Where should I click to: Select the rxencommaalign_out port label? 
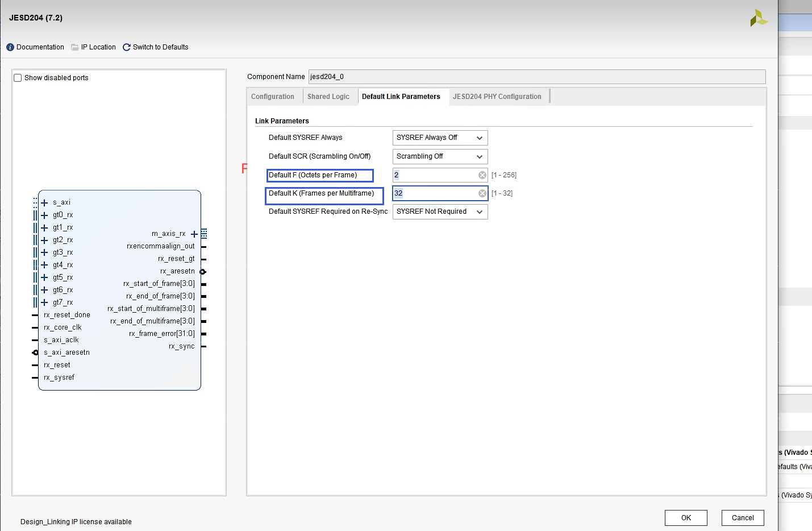click(x=161, y=246)
